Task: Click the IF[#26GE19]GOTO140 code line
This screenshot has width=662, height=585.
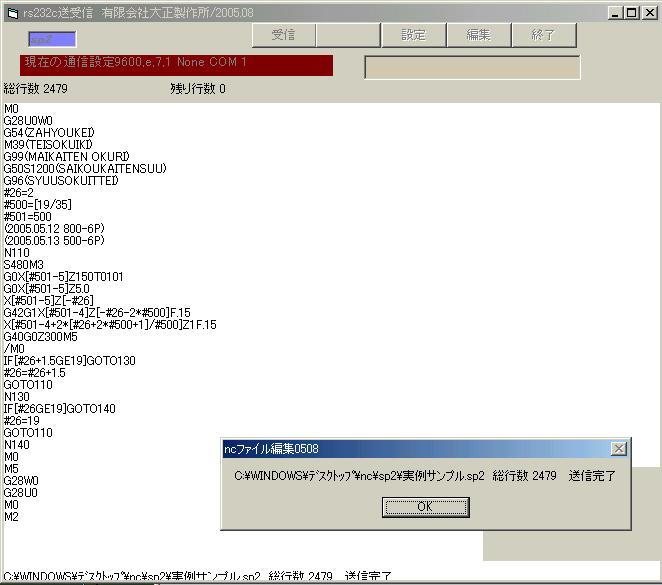Action: [x=59, y=408]
